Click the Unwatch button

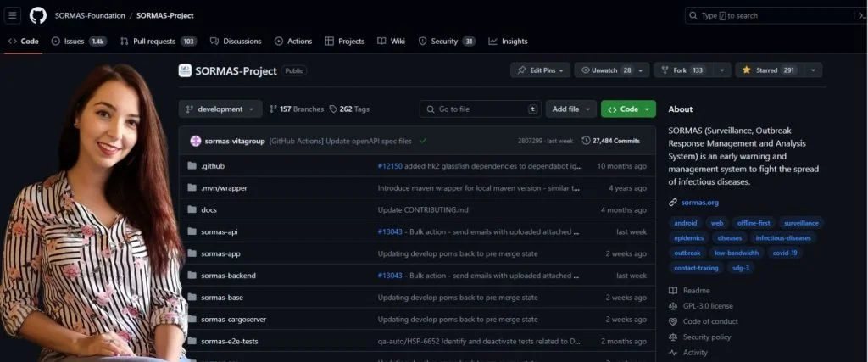coord(605,70)
